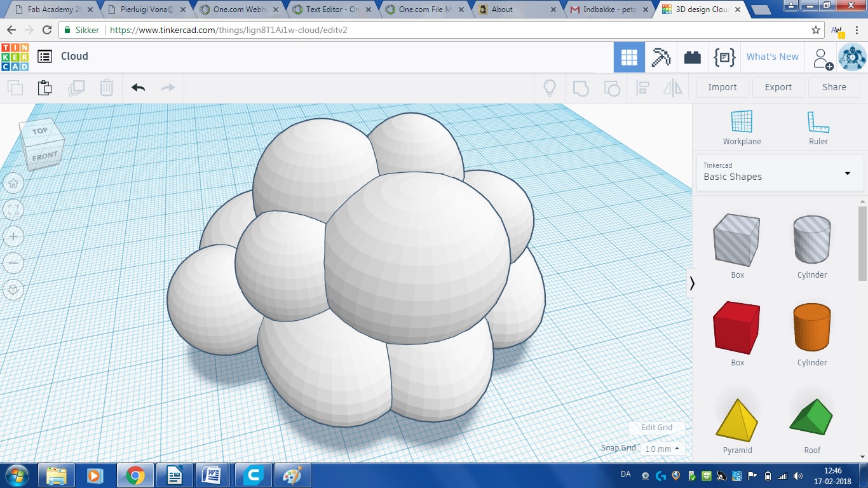The height and width of the screenshot is (488, 868).
Task: Switch to the 3D design grid view
Action: click(x=629, y=57)
